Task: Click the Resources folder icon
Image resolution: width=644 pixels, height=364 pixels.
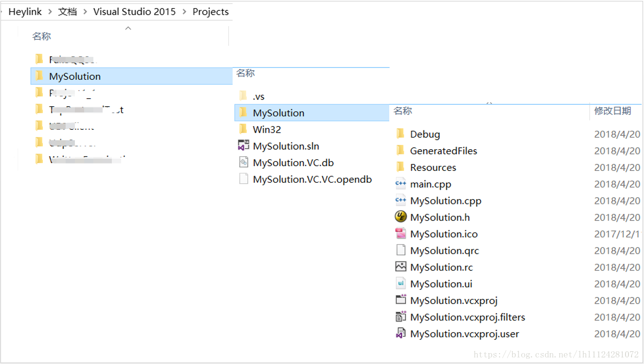Action: pyautogui.click(x=401, y=167)
